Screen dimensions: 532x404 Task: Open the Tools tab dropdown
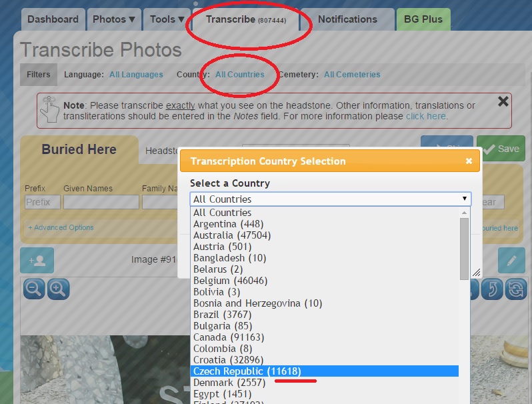(167, 19)
